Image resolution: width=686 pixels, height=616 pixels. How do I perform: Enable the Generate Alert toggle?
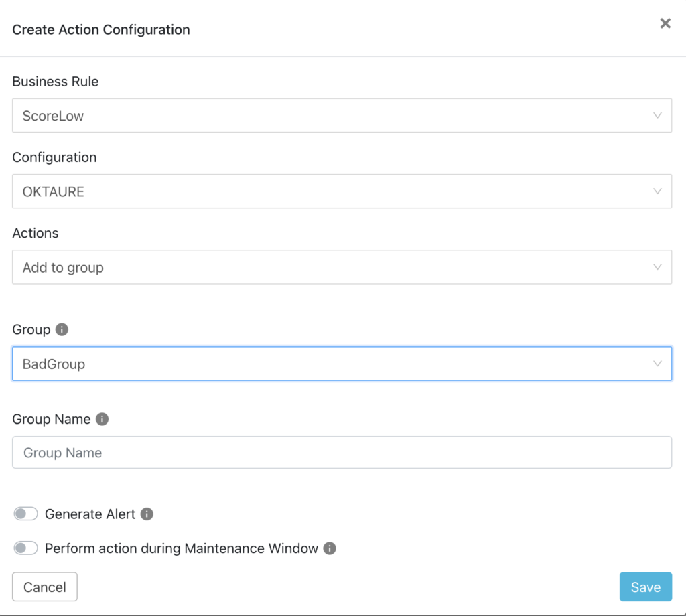click(26, 514)
